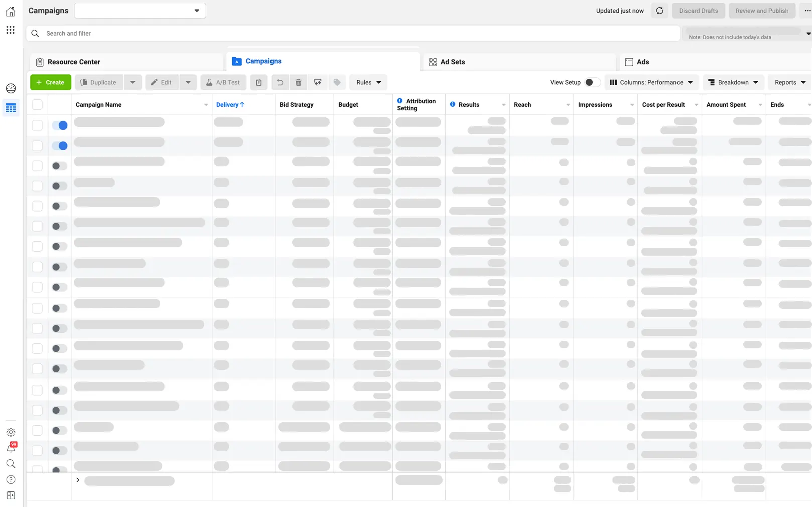
Task: Open the Reports dropdown
Action: pyautogui.click(x=790, y=82)
